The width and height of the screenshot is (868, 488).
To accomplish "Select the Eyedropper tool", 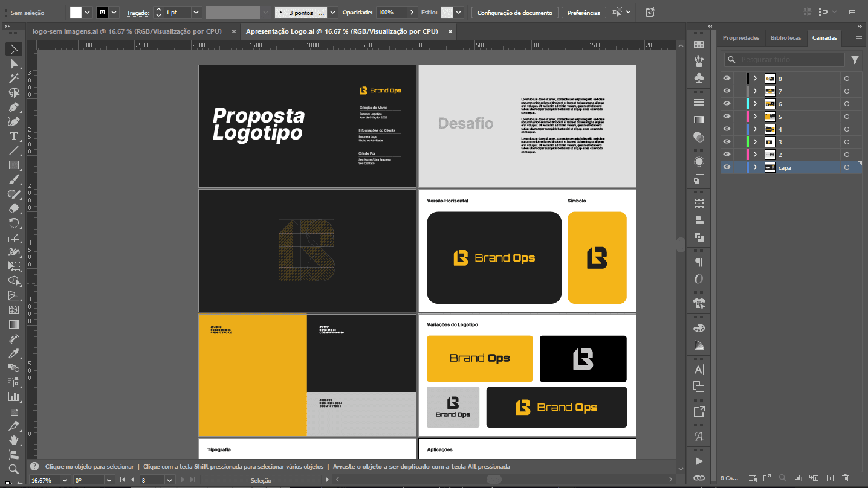I will pos(15,353).
